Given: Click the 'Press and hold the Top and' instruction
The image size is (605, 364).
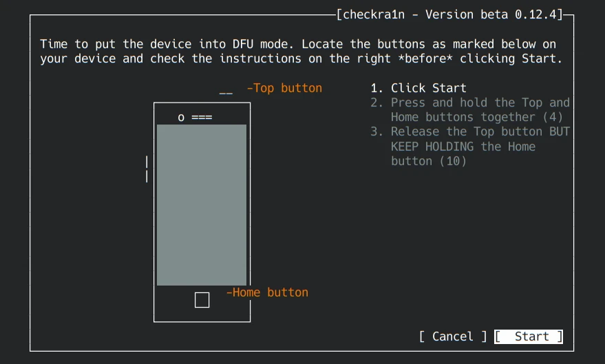Looking at the screenshot, I should coord(480,103).
